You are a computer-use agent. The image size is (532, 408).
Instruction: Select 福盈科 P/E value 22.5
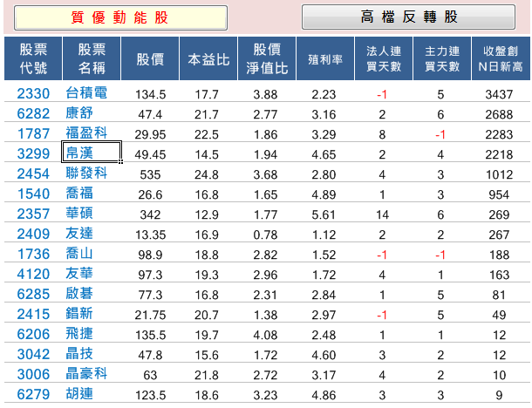[207, 134]
